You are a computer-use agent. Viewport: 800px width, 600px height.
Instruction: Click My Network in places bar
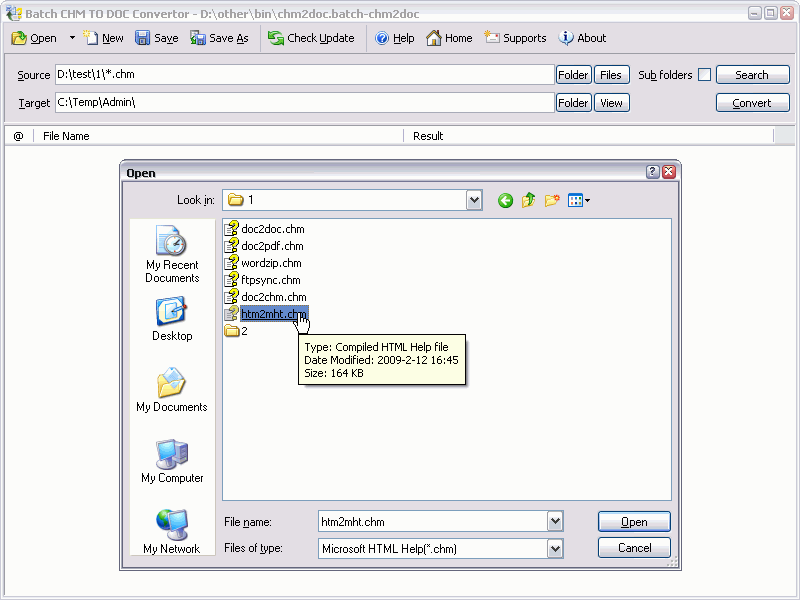(172, 532)
